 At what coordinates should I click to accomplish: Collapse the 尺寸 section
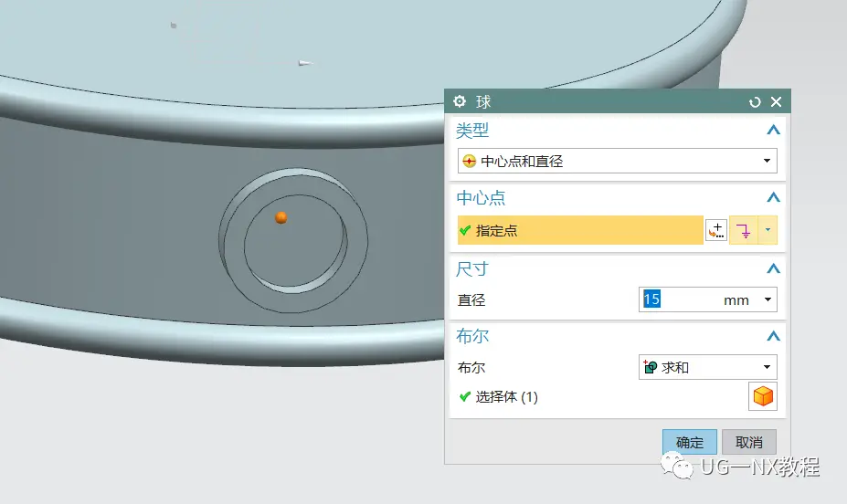[x=774, y=268]
